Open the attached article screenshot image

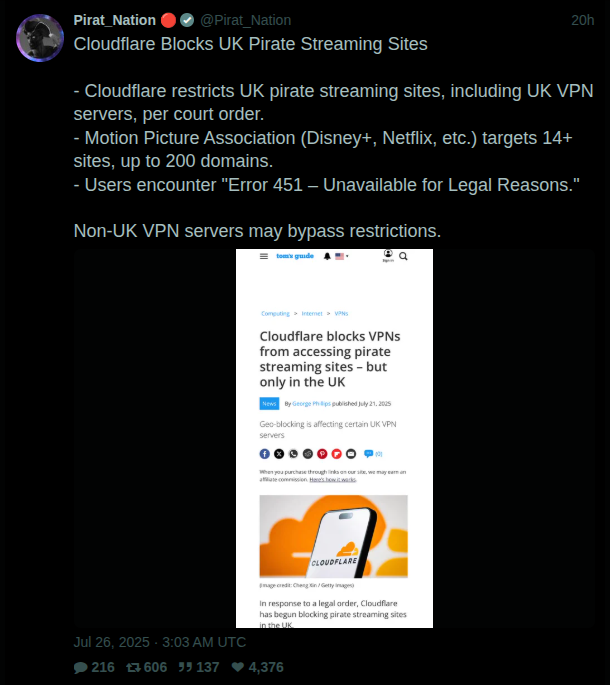coord(334,438)
